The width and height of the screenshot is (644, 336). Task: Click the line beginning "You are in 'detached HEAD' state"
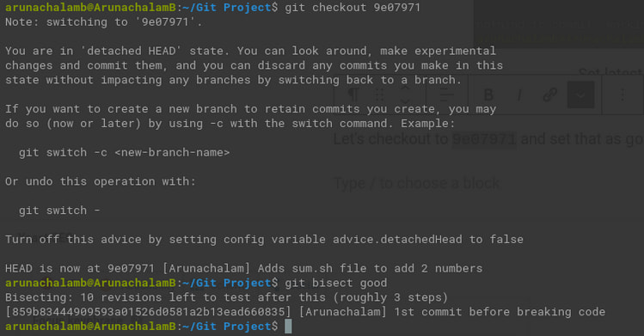(250, 51)
